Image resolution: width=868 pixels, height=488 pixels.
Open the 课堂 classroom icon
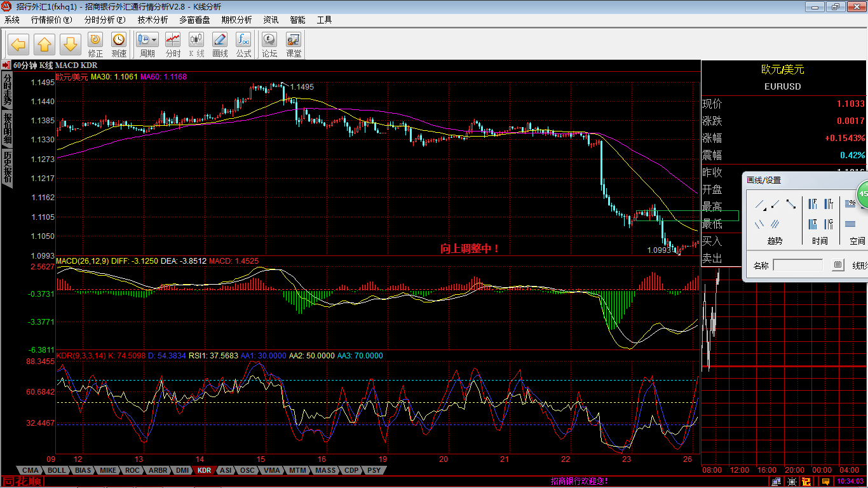click(x=294, y=44)
